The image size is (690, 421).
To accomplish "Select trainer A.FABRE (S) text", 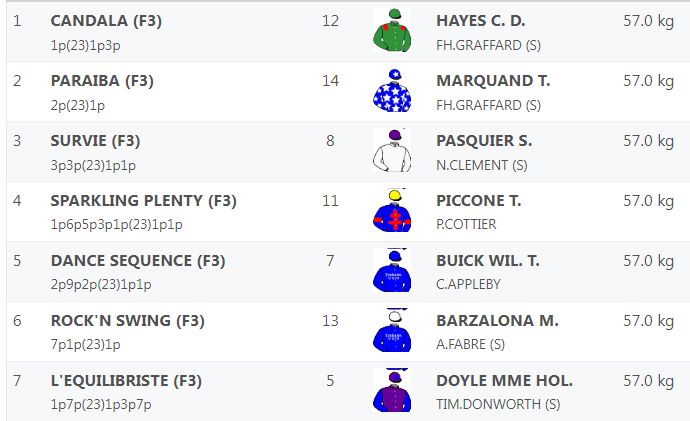I will point(470,344).
